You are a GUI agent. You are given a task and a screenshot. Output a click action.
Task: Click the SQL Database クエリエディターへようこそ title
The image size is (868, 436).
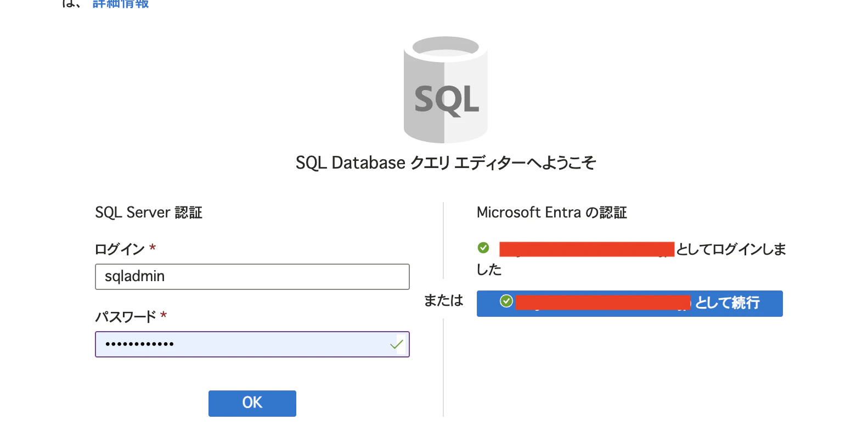[446, 163]
